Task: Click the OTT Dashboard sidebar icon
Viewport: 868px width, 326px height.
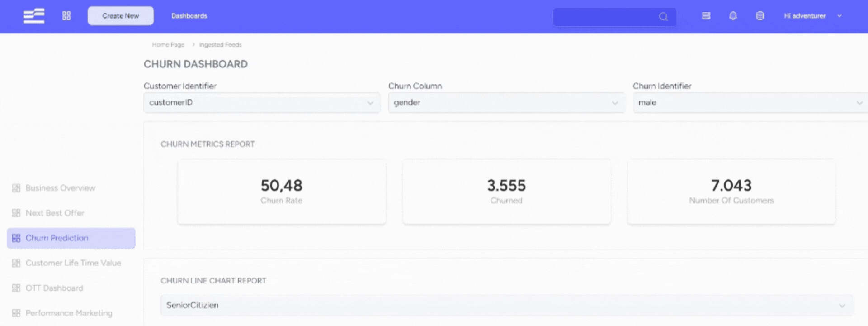Action: point(16,288)
